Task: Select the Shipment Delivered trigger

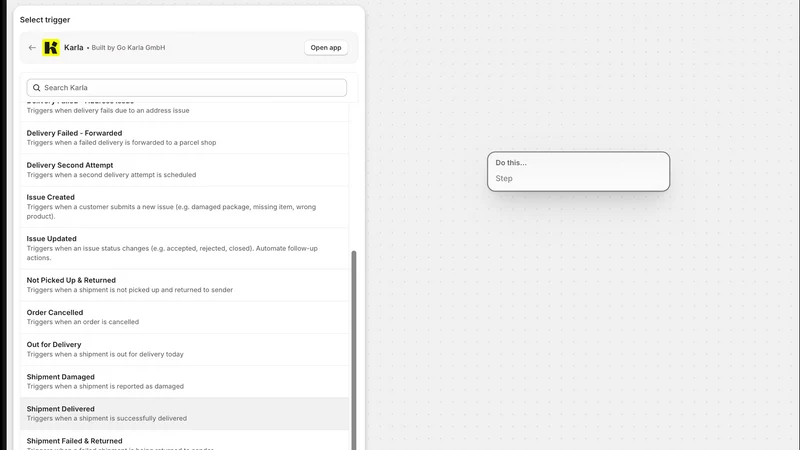Action: pos(184,413)
